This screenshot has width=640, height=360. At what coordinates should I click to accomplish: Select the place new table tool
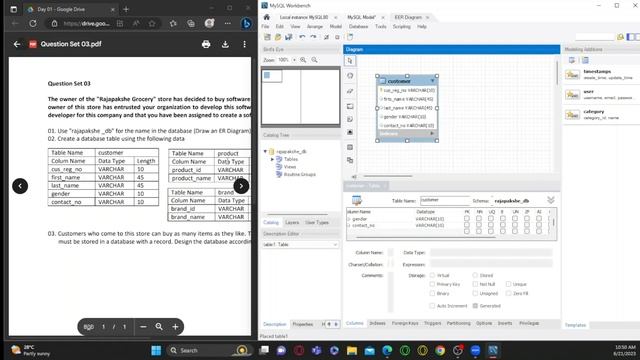350,147
